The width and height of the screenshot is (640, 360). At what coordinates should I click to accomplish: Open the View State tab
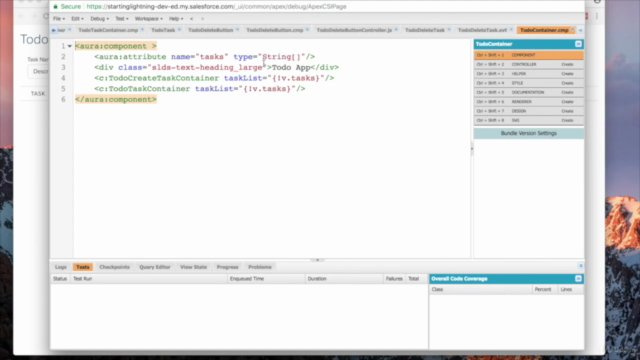(x=193, y=267)
